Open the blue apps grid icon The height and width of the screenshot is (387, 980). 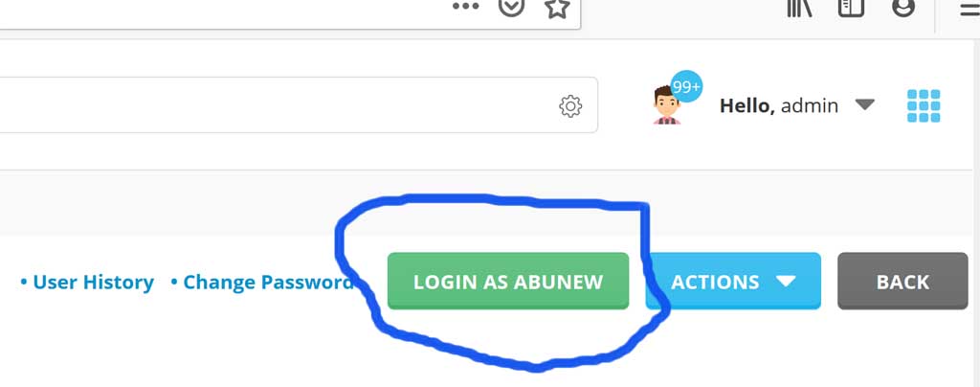coord(924,105)
